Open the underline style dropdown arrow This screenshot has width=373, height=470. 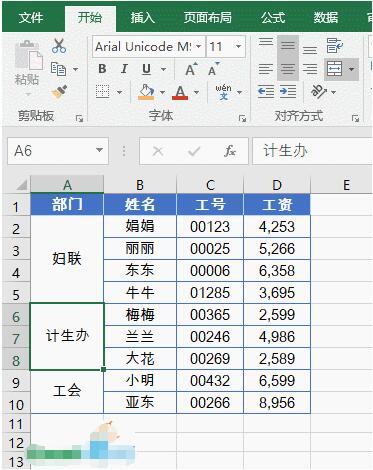tap(163, 69)
